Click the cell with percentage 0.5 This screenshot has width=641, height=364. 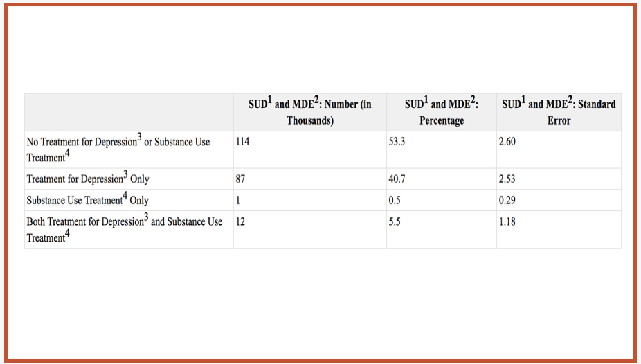point(442,200)
